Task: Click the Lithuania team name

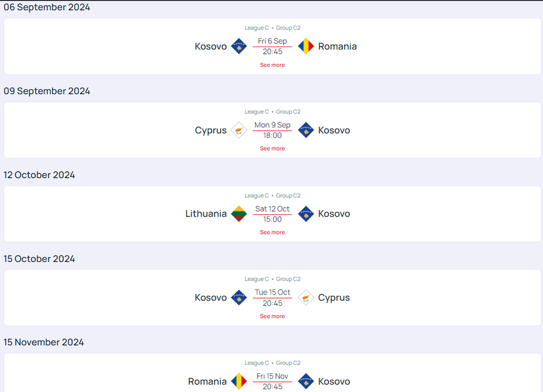Action: [x=206, y=214]
